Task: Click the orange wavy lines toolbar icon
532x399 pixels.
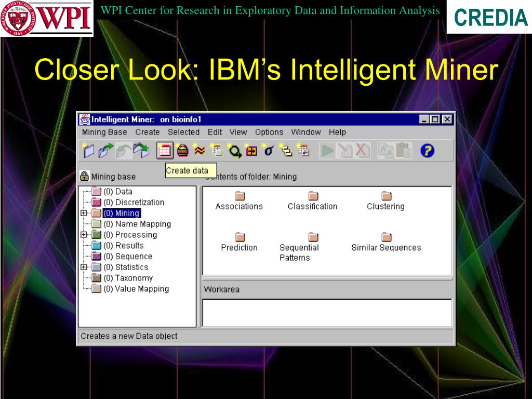Action: [x=199, y=150]
